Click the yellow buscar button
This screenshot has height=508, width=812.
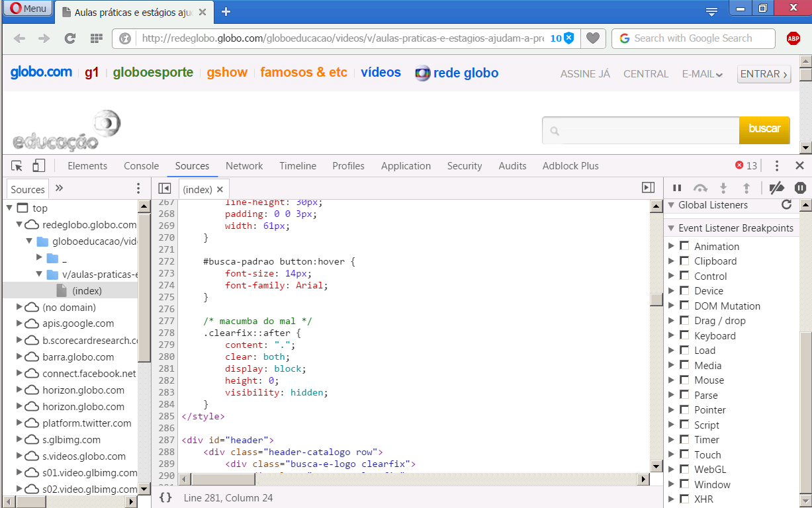[764, 130]
